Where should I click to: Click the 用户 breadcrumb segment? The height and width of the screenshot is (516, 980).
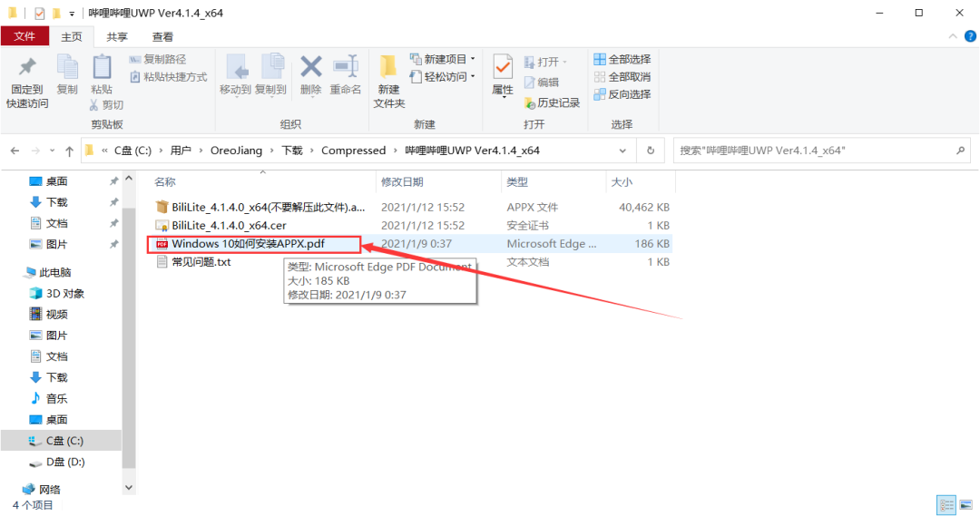click(x=181, y=151)
